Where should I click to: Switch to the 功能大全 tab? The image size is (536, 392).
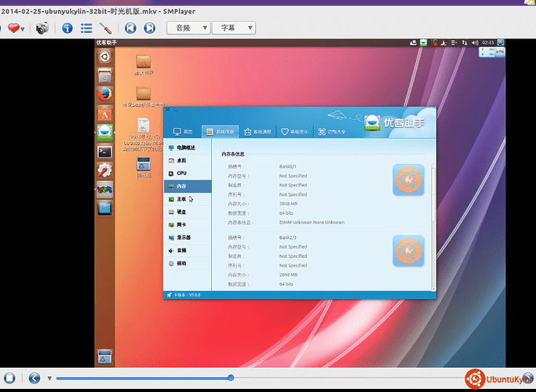pyautogui.click(x=332, y=132)
